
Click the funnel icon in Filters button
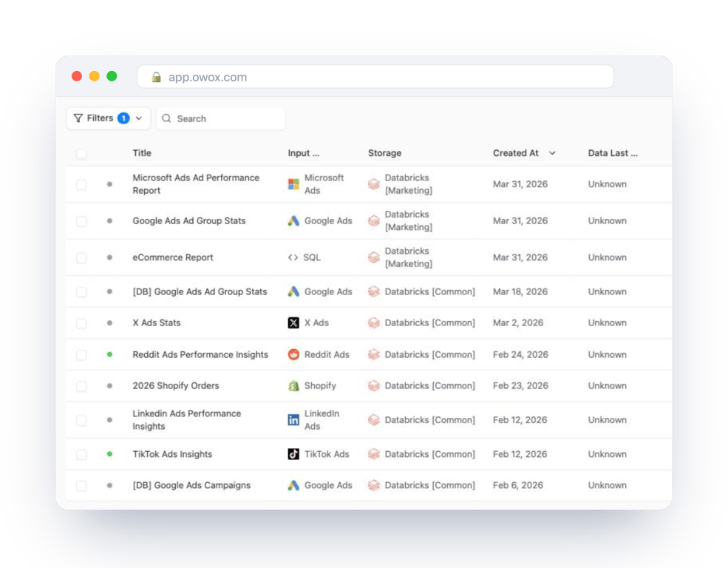coord(78,118)
